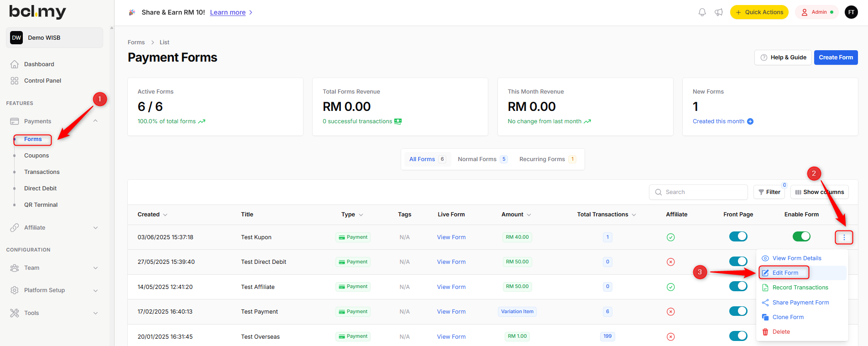Expand the Affiliate menu chevron

[95, 228]
